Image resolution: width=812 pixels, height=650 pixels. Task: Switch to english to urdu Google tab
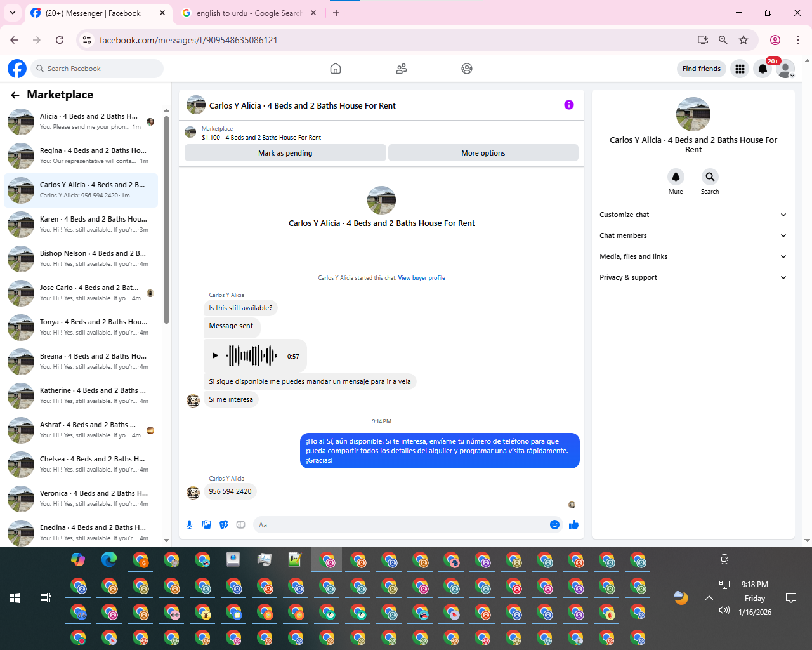(249, 13)
